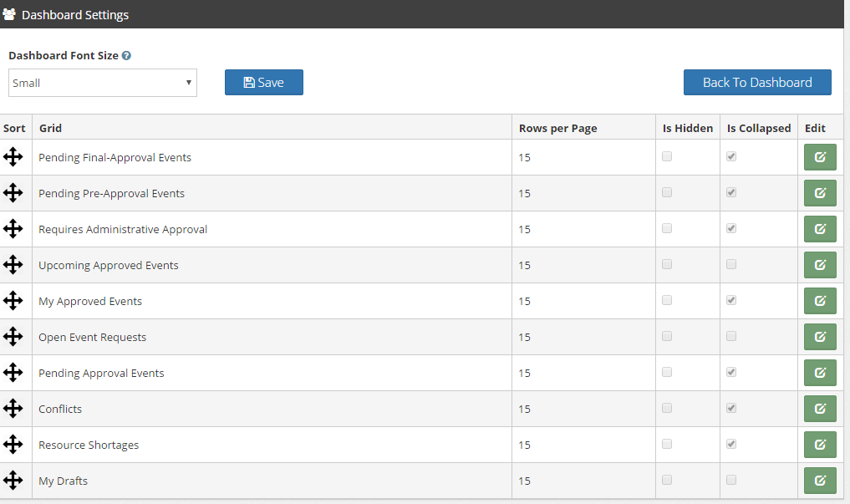Save the dashboard settings

point(264,83)
